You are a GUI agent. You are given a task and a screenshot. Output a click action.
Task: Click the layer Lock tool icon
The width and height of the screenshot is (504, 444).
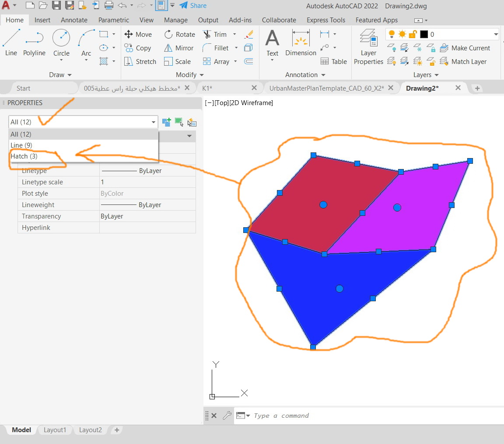431,48
